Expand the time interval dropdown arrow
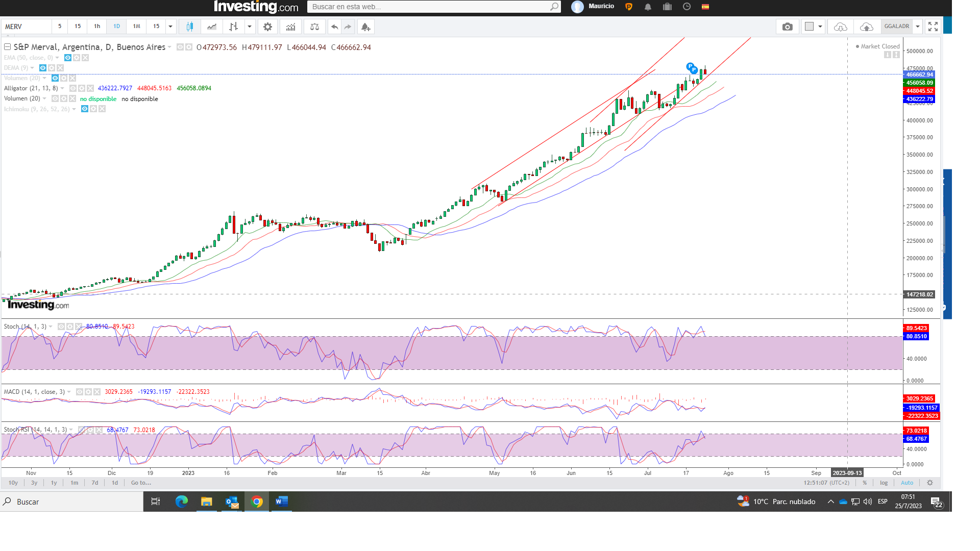 pos(170,27)
